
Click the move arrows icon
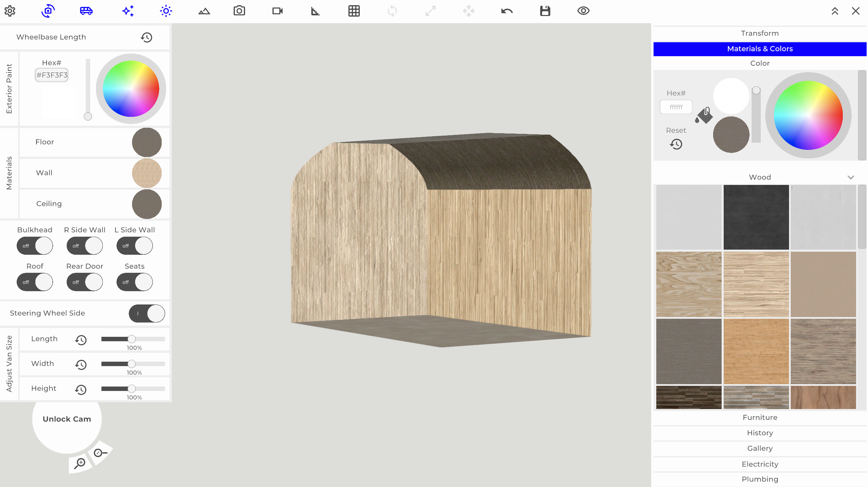(x=469, y=11)
